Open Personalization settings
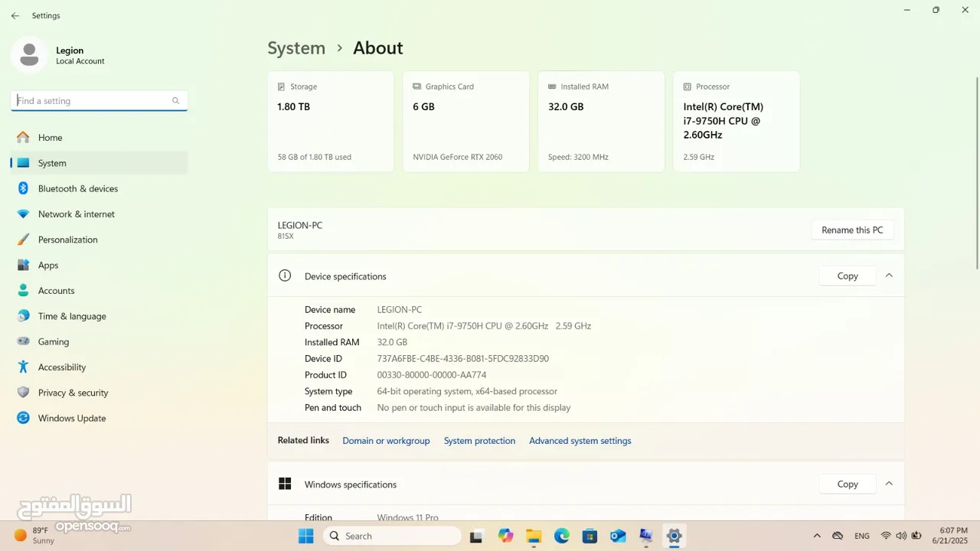 tap(99, 240)
